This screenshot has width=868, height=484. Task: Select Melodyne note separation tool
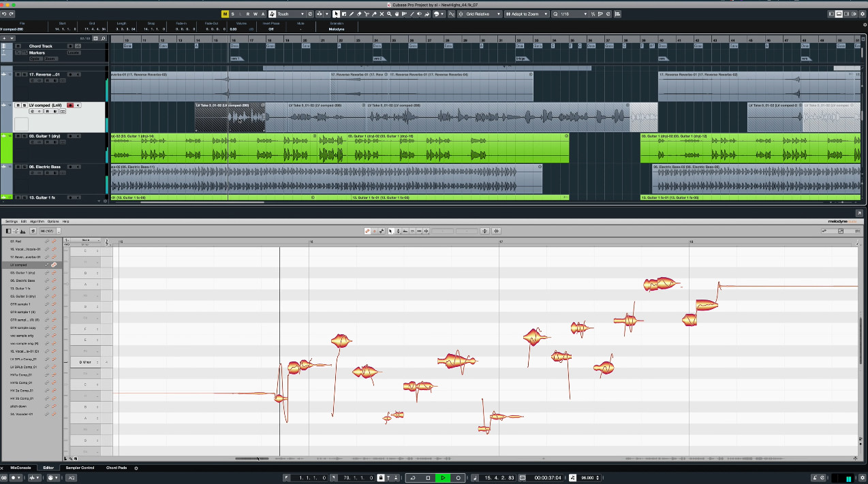[427, 231]
